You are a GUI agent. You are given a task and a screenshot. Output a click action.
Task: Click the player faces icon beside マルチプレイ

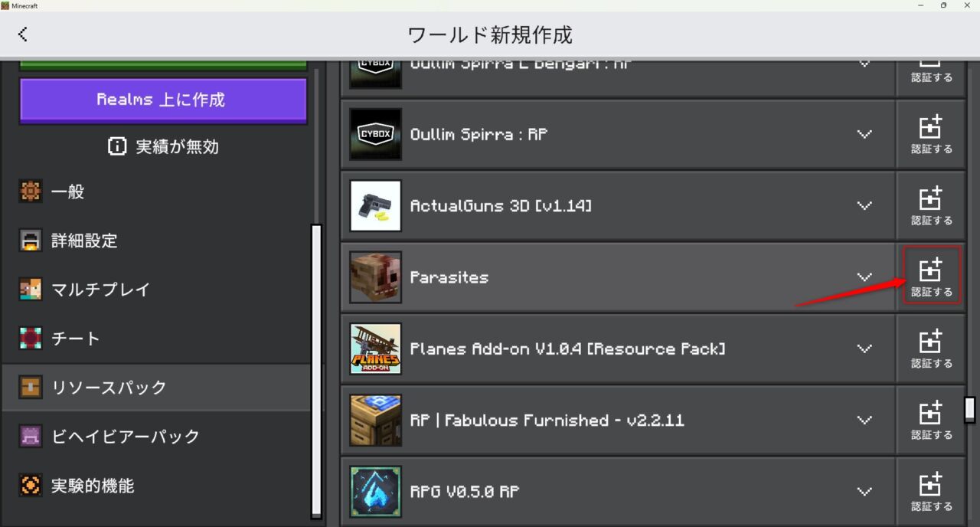30,290
